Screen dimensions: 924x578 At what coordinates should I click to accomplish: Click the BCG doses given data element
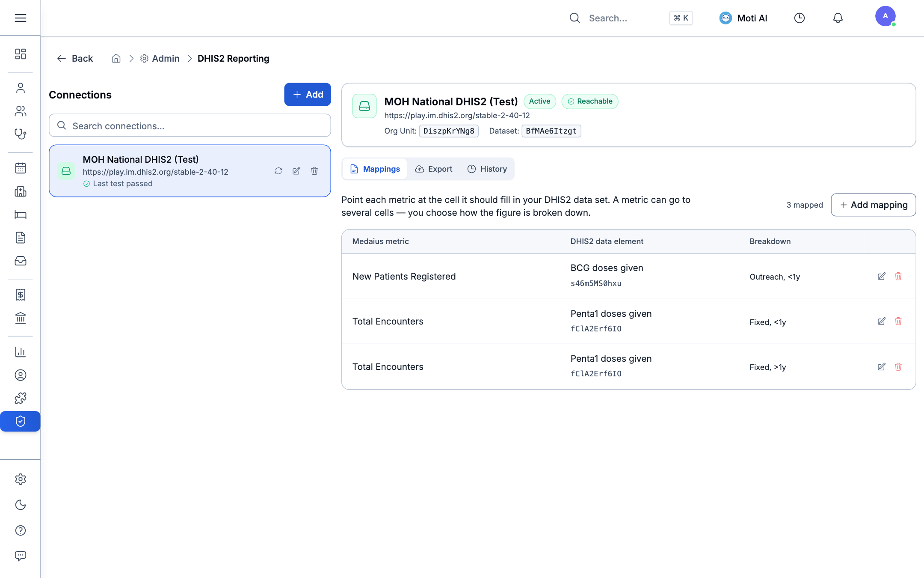pos(607,268)
